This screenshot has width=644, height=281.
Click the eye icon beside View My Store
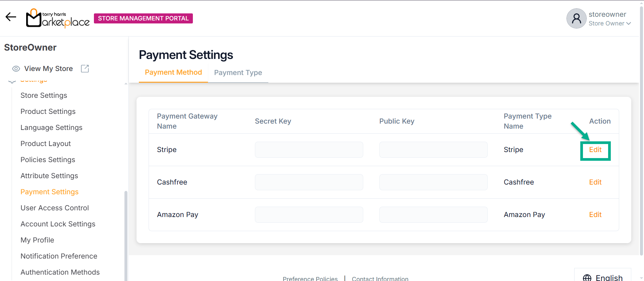[16, 69]
